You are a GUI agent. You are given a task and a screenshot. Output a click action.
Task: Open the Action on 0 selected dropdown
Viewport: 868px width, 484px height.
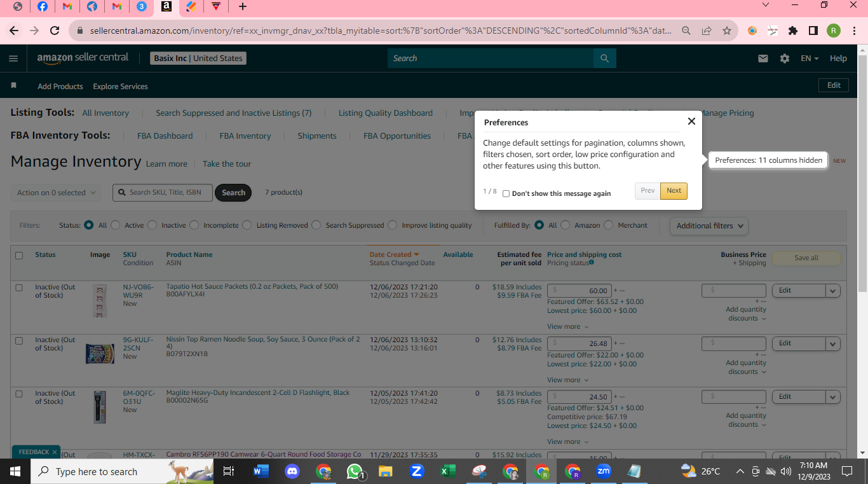click(56, 193)
